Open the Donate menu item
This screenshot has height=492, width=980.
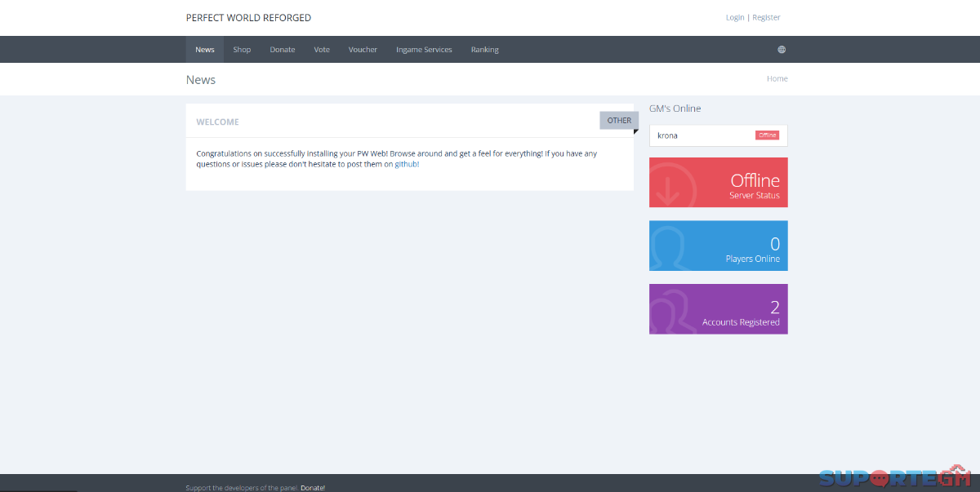coord(283,50)
